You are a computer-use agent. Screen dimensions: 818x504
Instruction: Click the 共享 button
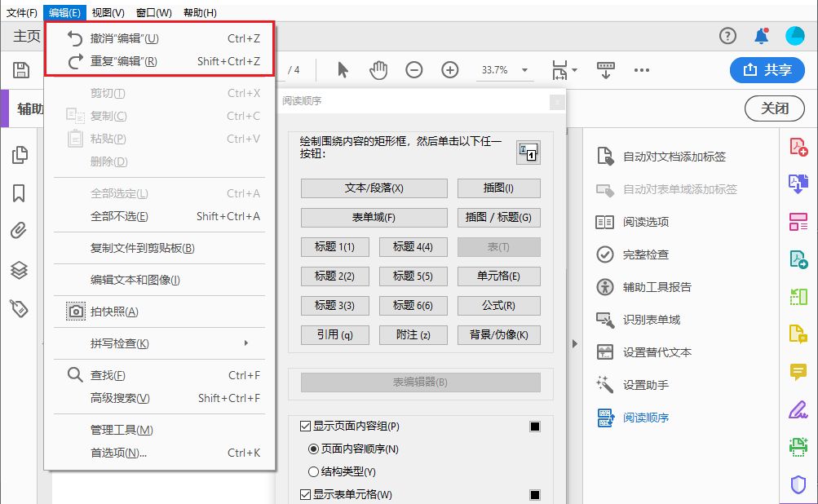click(x=767, y=70)
